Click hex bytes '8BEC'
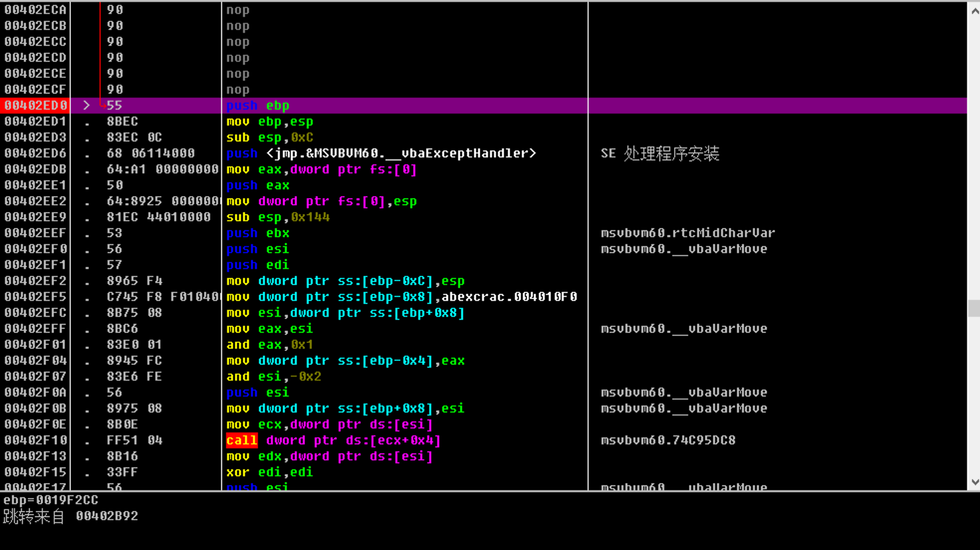Viewport: 980px width, 550px height. coord(122,122)
